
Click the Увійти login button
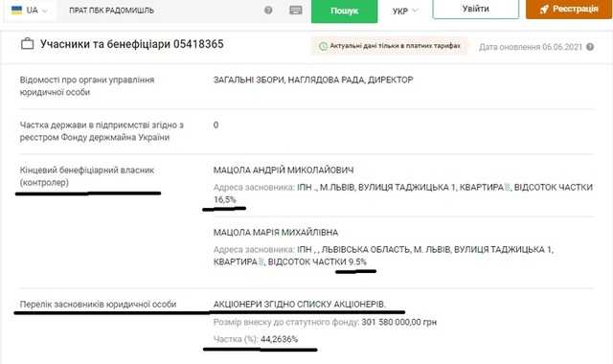(x=475, y=9)
